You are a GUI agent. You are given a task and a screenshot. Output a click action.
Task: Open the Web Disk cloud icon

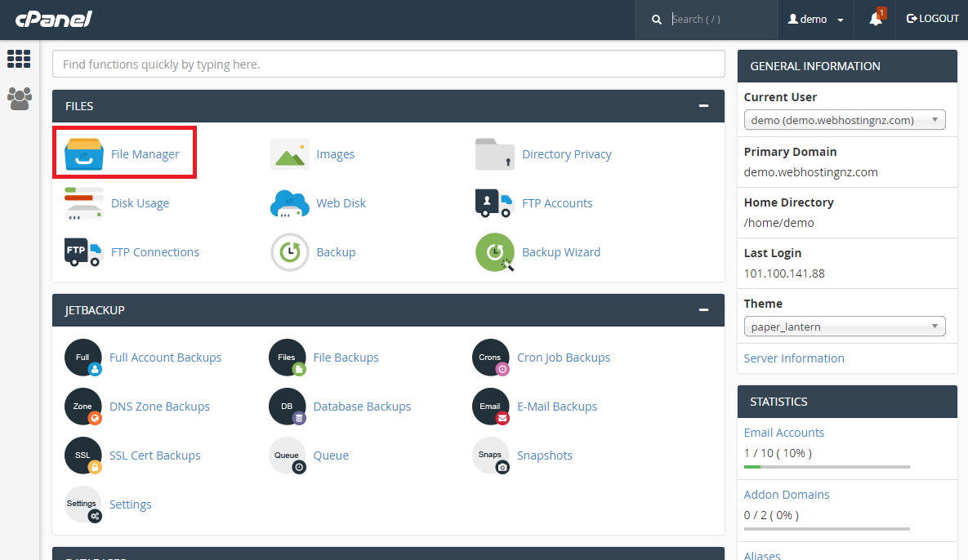point(289,203)
